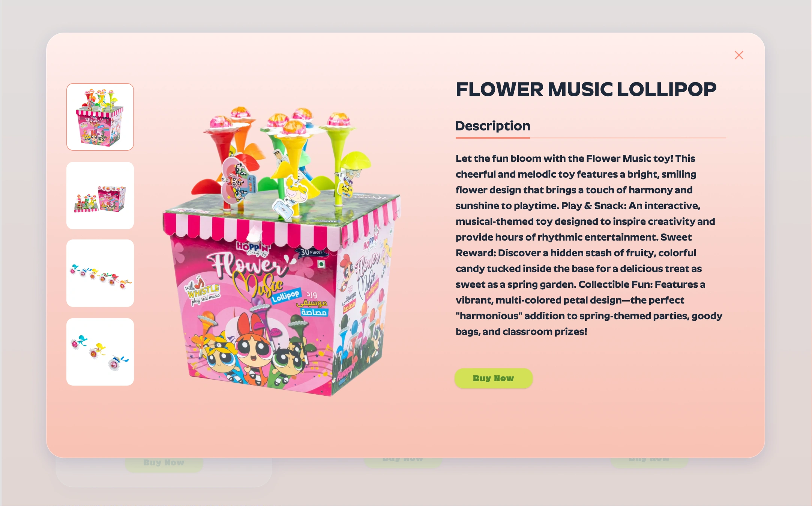The height and width of the screenshot is (510, 812).
Task: Switch to the Description tab
Action: click(x=492, y=126)
